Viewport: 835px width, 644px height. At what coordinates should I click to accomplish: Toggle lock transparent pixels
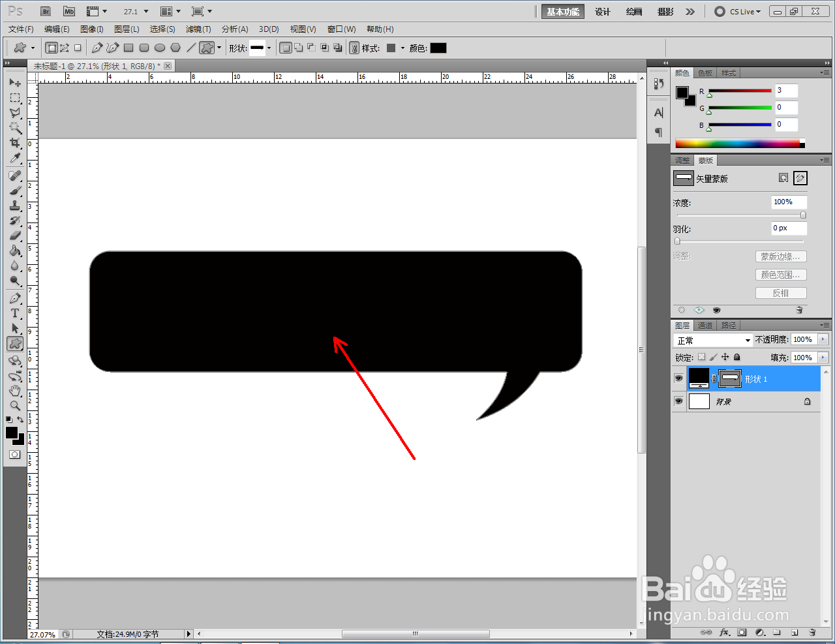[701, 357]
